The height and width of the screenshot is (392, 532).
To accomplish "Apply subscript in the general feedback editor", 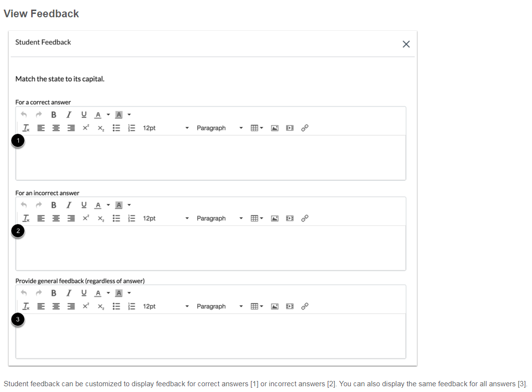I will [x=100, y=306].
